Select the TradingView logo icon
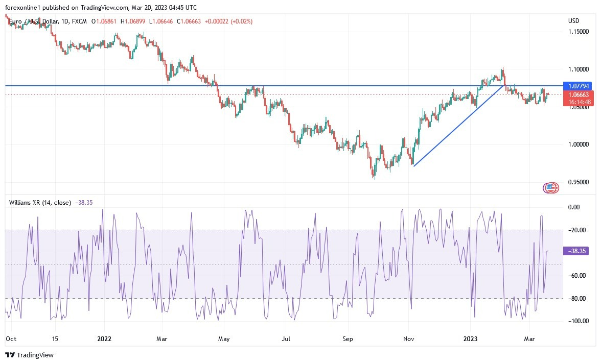Screen dimensions: 601x364 11,355
